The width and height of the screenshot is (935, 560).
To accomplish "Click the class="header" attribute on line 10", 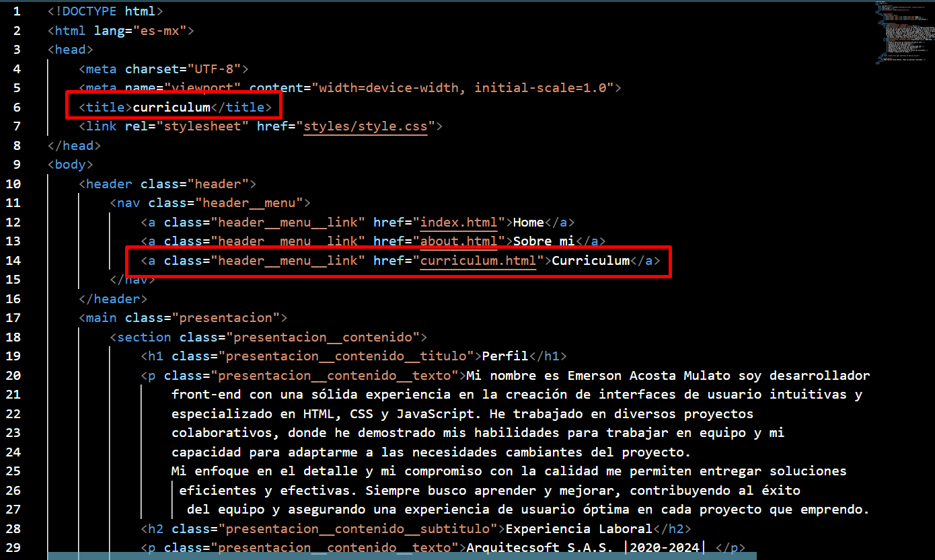I will 194,184.
